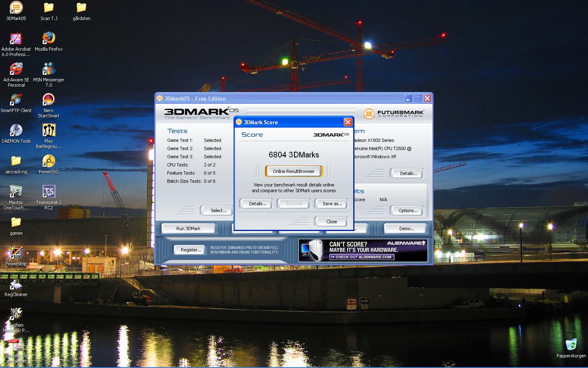Click the Futuremark Corporation logo
The width and height of the screenshot is (588, 368).
[x=394, y=113]
